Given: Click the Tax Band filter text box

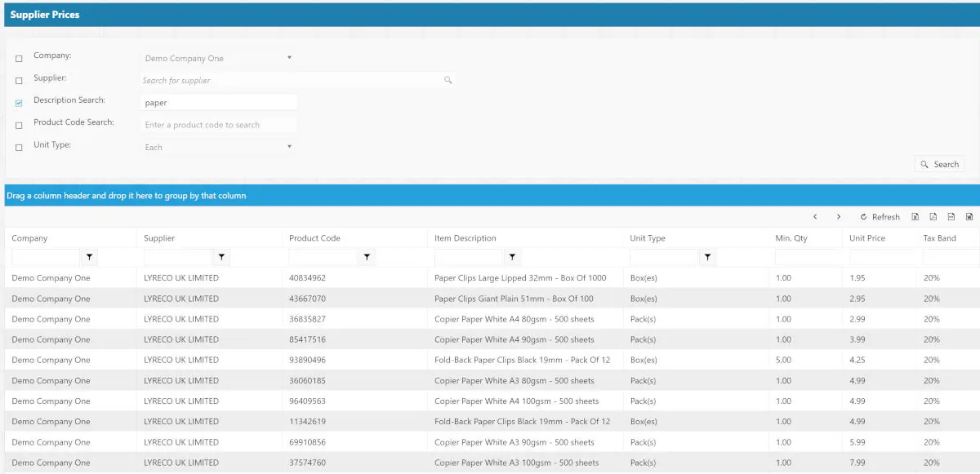Looking at the screenshot, I should [x=951, y=257].
